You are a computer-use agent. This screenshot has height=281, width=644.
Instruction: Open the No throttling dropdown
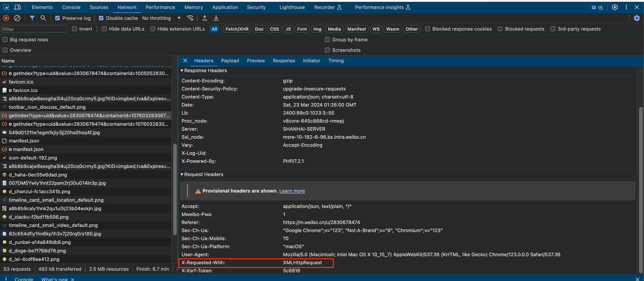(x=161, y=18)
